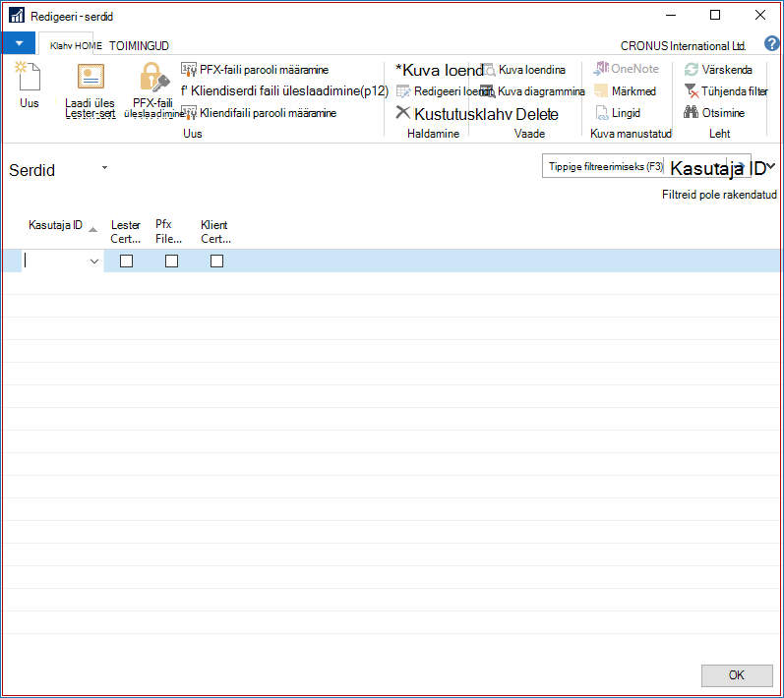The height and width of the screenshot is (698, 784).
Task: Minimize the Redigeeri - serdid window
Action: click(x=671, y=15)
